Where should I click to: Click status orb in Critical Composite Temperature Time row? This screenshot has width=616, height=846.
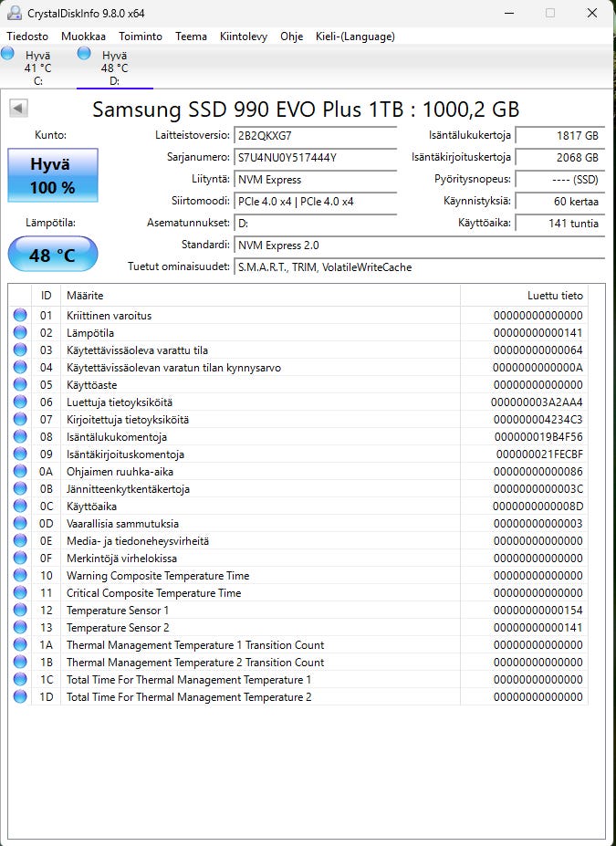[20, 592]
